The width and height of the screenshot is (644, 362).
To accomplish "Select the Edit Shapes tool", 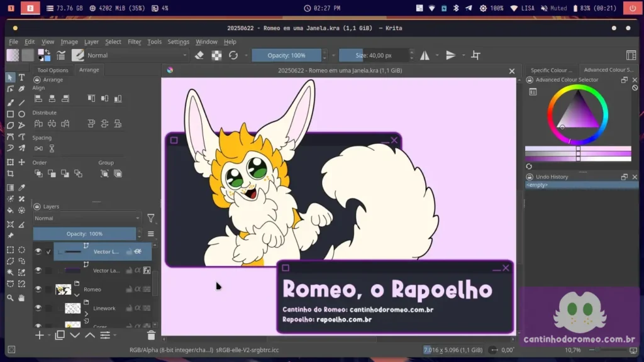I will pos(10,89).
